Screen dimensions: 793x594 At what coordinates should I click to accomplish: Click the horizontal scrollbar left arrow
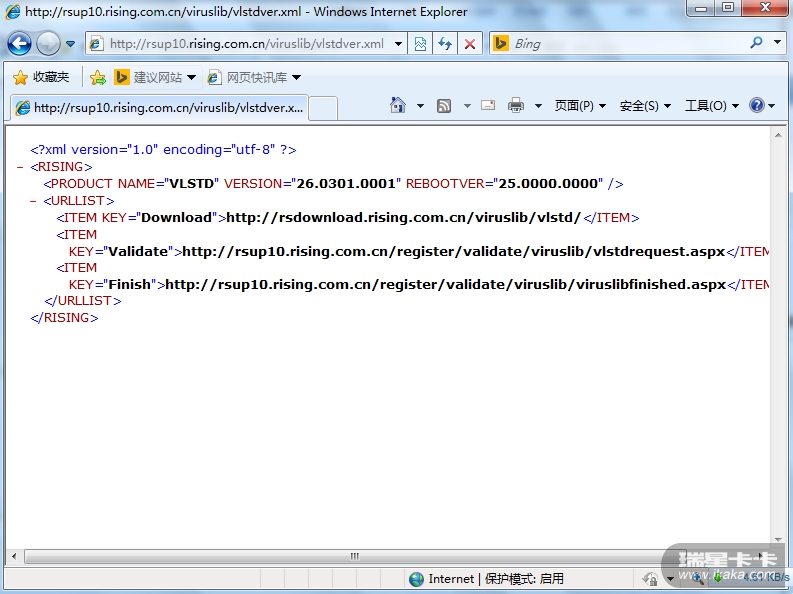pyautogui.click(x=14, y=556)
